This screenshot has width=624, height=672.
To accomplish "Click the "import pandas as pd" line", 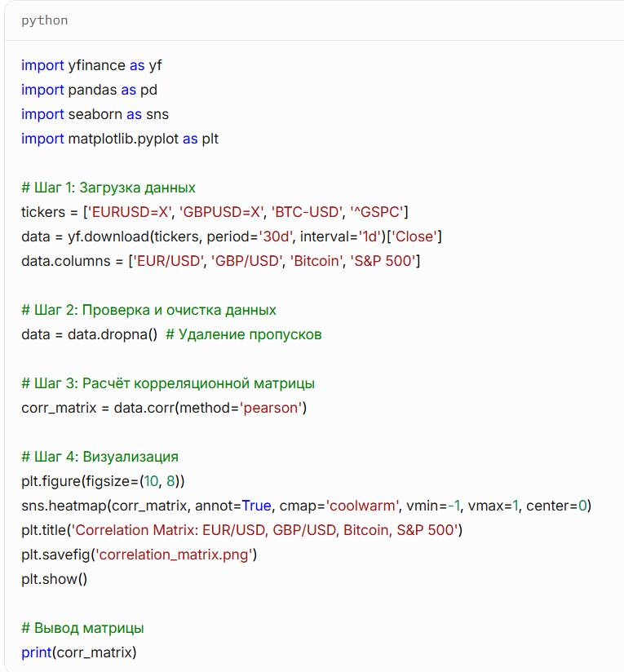I will [x=89, y=90].
